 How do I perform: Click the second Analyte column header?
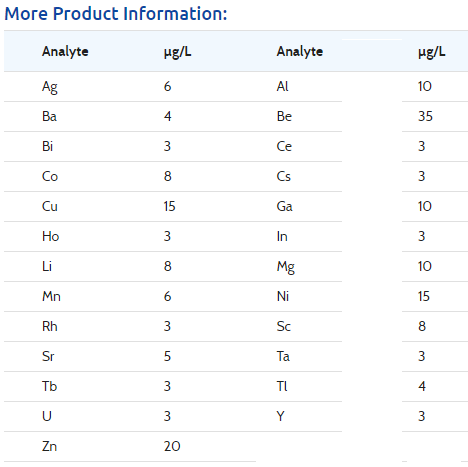click(300, 52)
